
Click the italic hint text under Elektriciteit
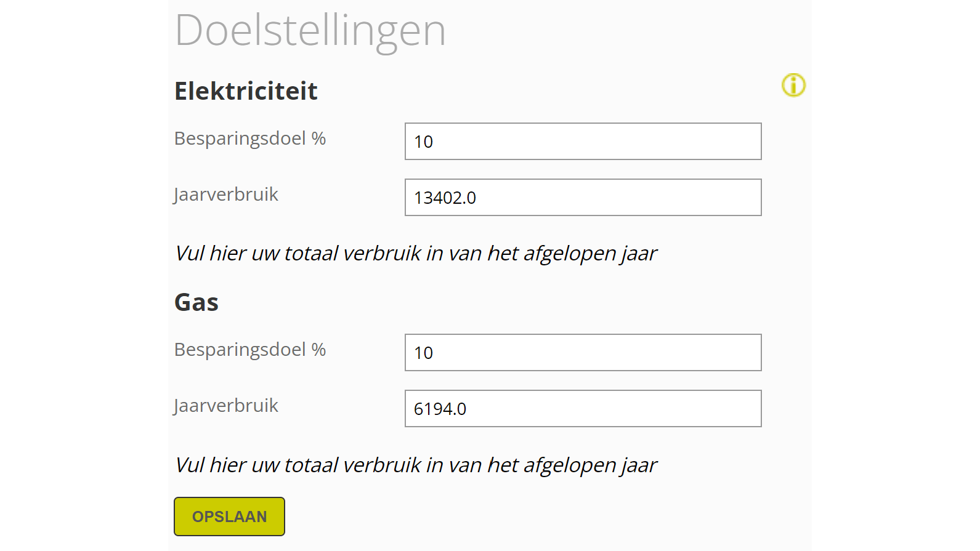point(416,253)
